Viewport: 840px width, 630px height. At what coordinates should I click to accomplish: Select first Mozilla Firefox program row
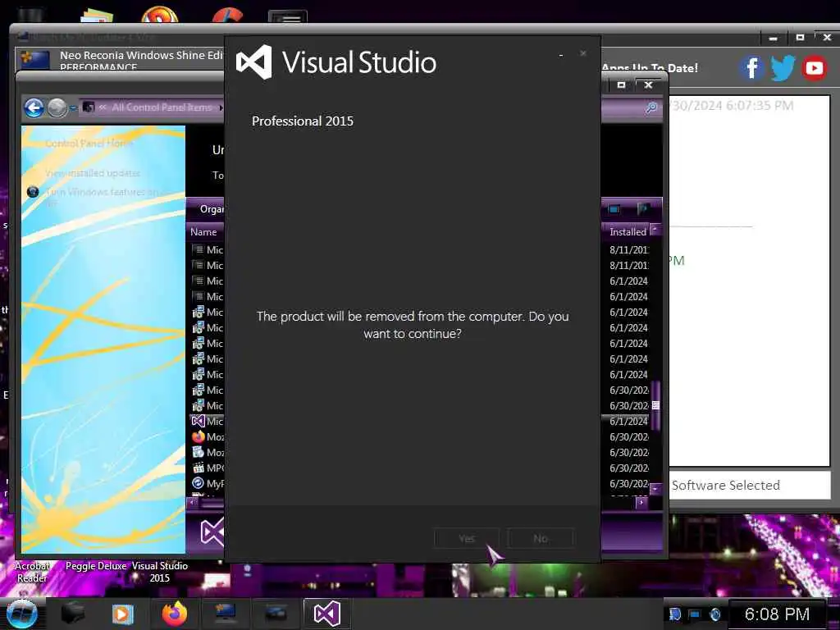point(207,436)
